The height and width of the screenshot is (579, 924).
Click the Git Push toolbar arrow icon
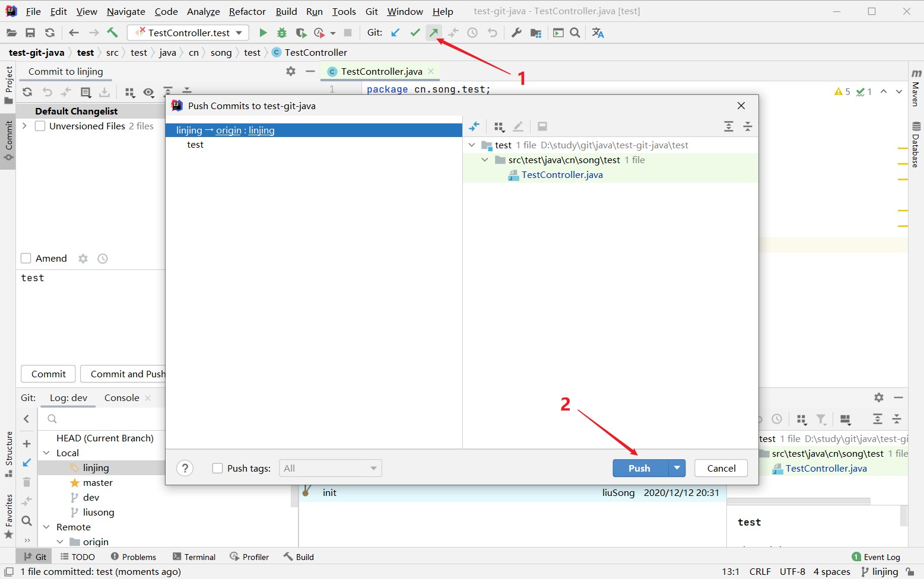434,33
